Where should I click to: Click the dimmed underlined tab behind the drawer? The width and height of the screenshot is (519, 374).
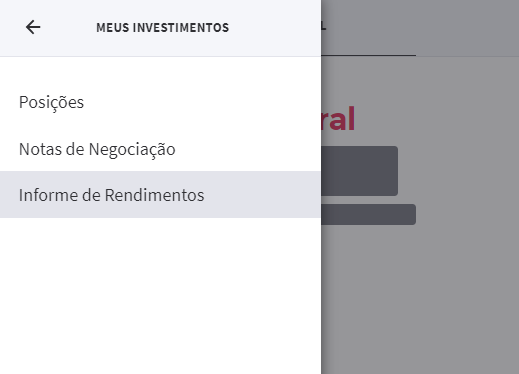(369, 28)
